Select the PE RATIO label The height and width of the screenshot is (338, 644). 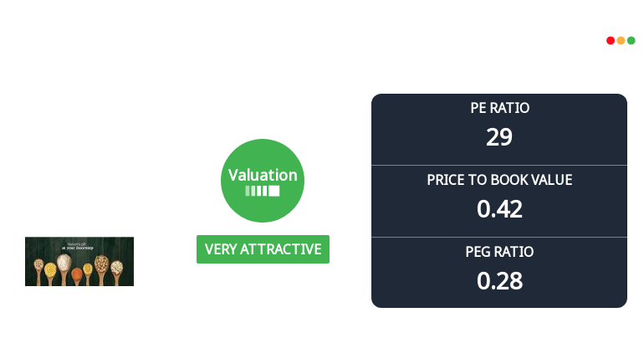499,108
